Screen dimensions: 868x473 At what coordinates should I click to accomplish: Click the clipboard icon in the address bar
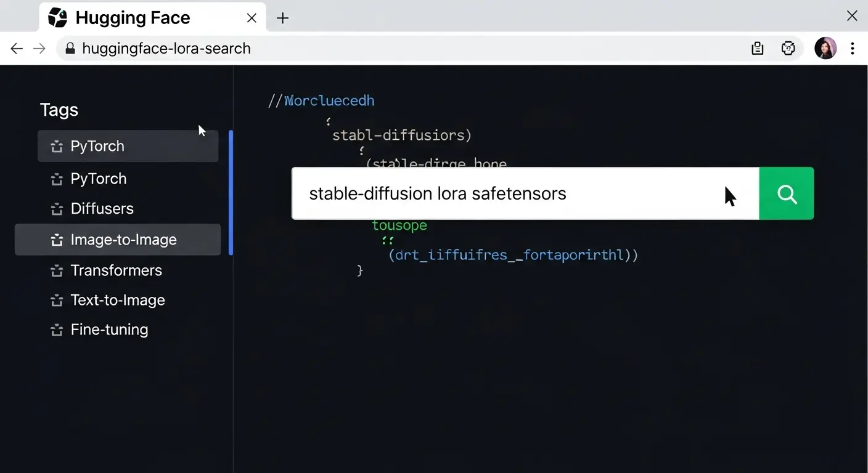(x=757, y=49)
